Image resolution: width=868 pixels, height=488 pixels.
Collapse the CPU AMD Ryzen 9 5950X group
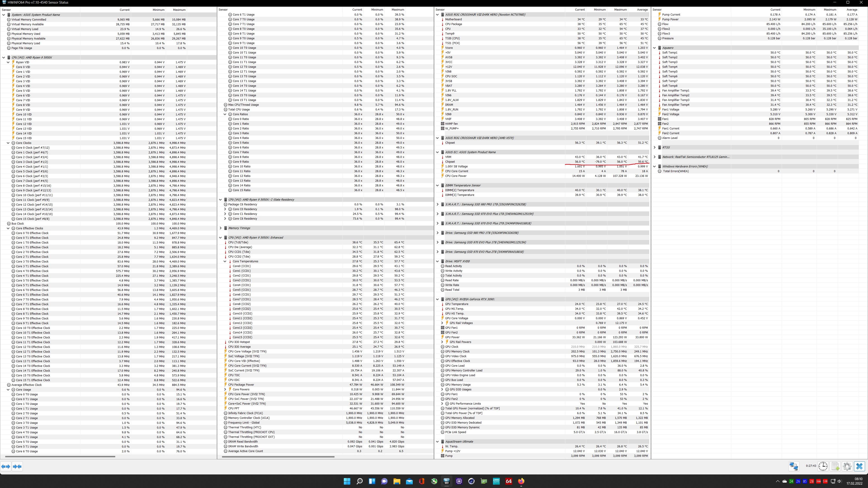click(4, 58)
